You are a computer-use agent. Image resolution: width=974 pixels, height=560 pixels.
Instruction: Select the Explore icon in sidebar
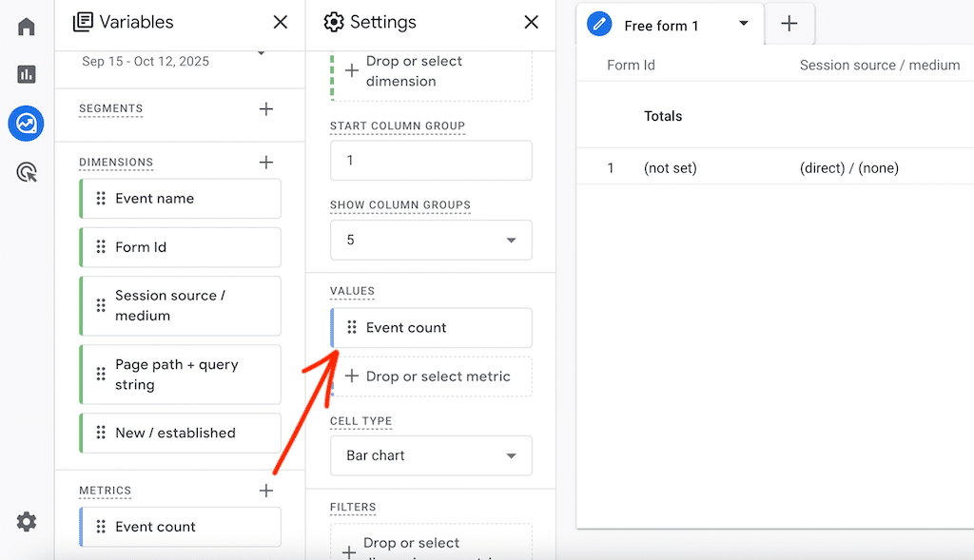pos(27,124)
